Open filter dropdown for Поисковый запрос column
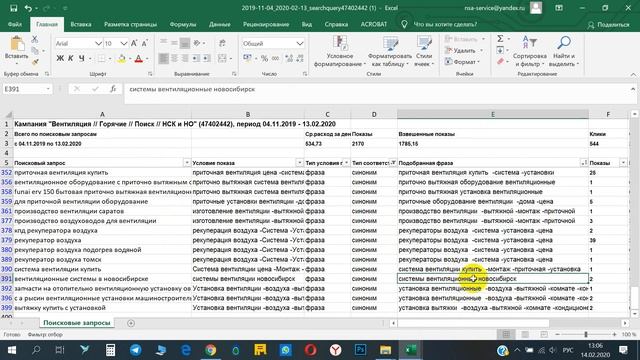640x360 pixels. point(187,163)
